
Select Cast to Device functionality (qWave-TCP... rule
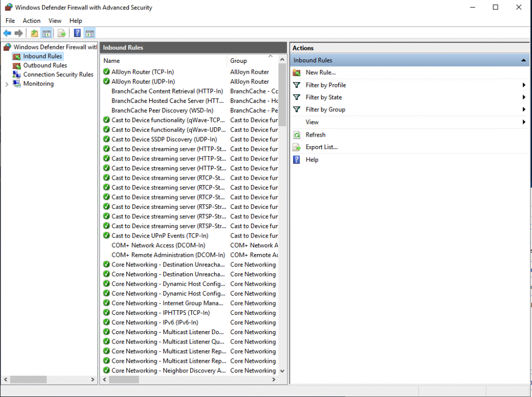point(189,120)
